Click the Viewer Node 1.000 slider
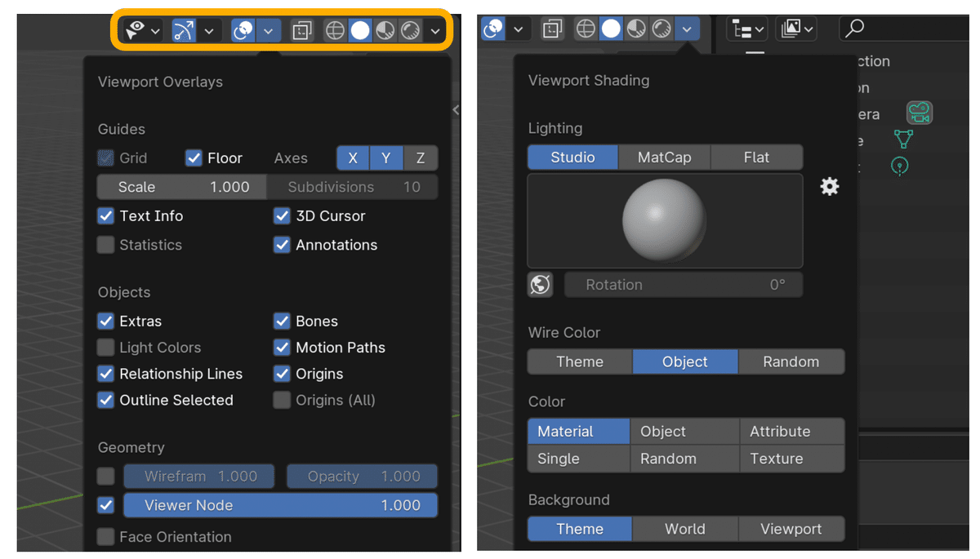 coord(280,505)
